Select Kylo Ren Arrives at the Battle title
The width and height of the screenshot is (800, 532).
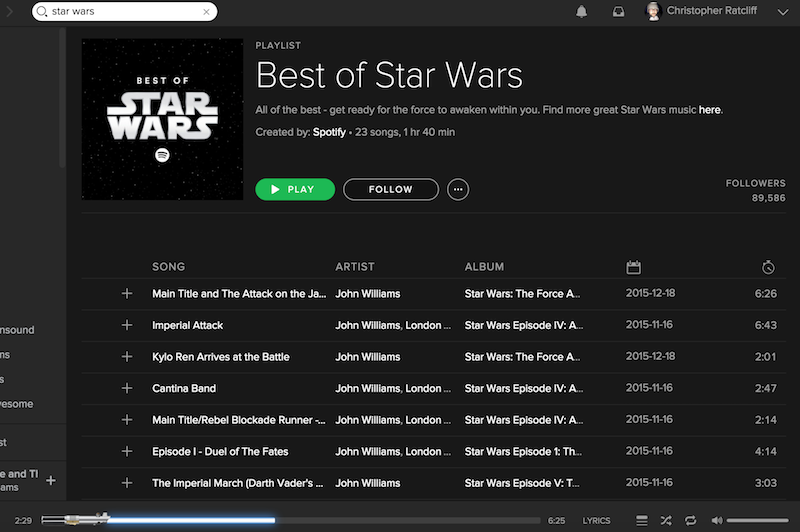click(x=220, y=357)
